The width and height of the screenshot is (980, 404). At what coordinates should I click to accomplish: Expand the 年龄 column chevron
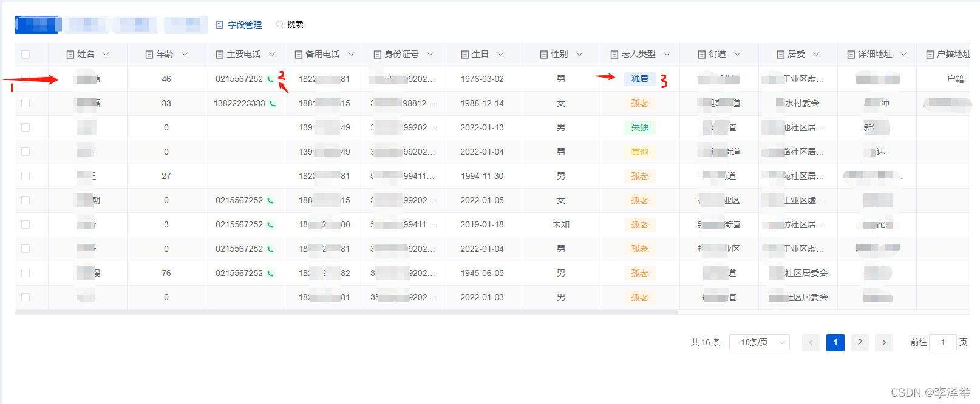coord(185,54)
